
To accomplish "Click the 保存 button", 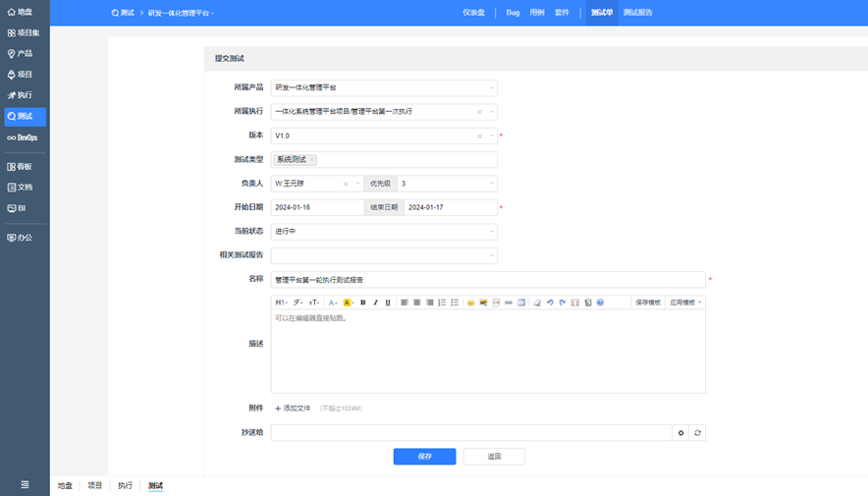I will [424, 456].
